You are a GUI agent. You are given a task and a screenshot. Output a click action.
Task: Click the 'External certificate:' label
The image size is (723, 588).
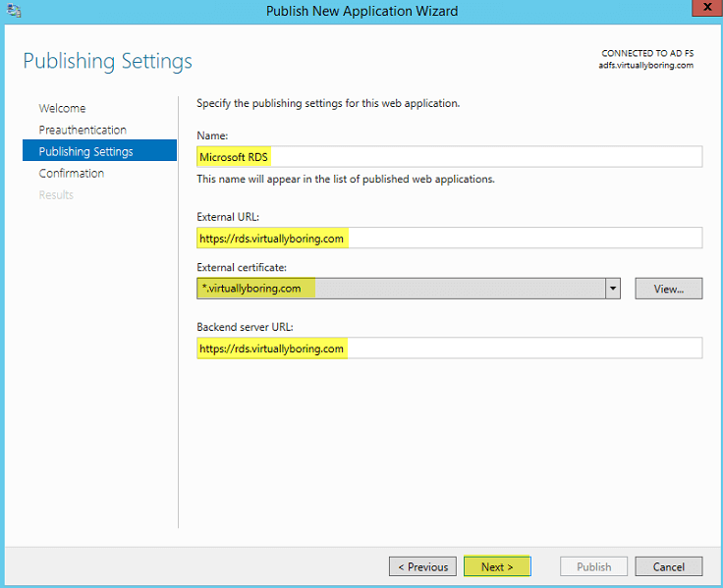click(x=242, y=267)
